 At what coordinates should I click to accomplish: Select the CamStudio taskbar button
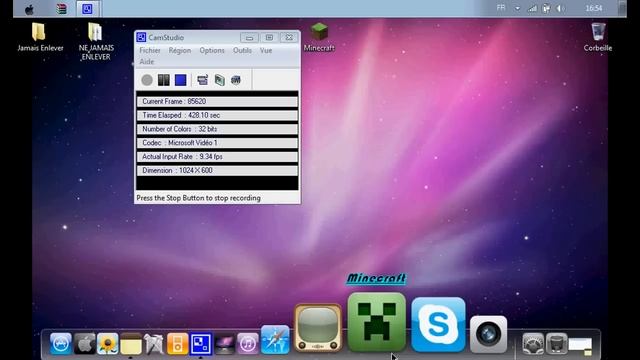pos(87,9)
